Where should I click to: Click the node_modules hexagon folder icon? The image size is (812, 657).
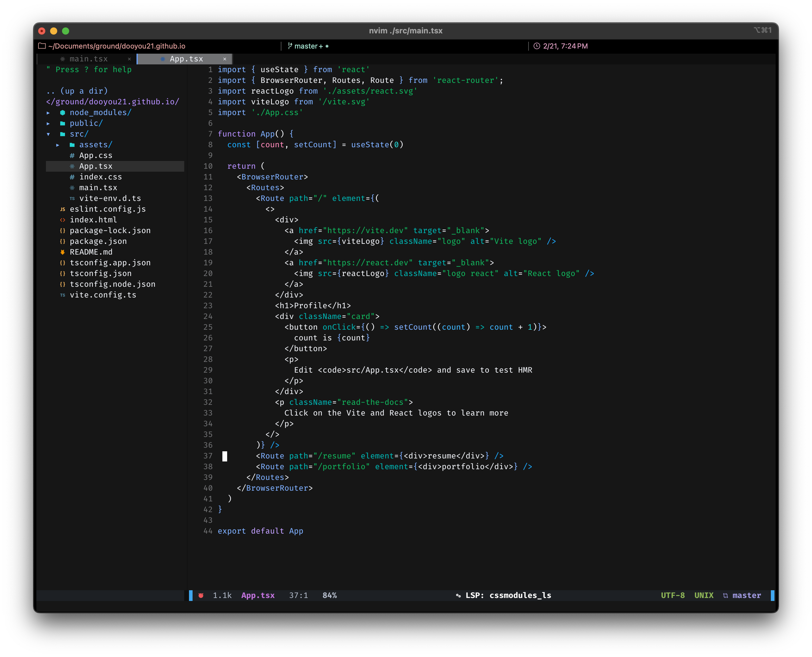(x=62, y=112)
